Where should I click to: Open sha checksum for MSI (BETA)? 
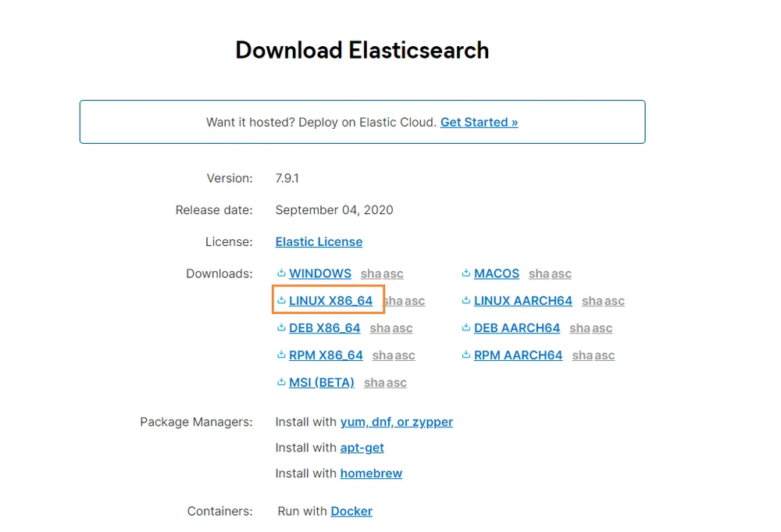pyautogui.click(x=374, y=383)
